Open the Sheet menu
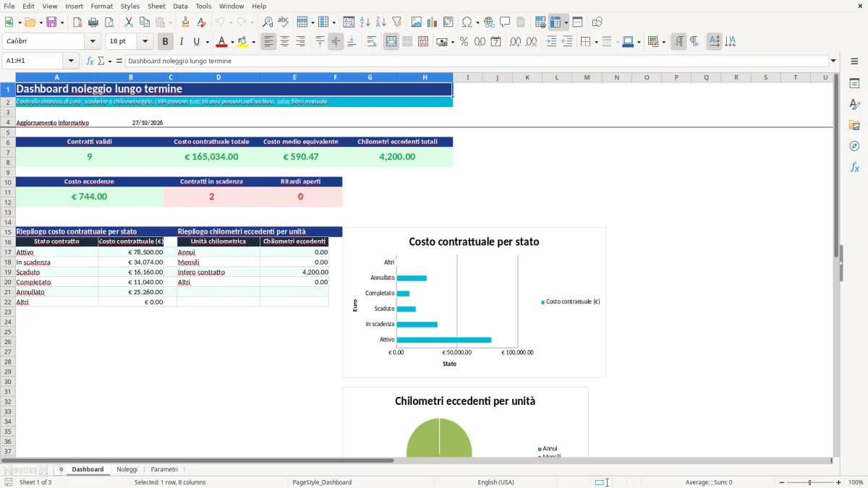Screen dimensions: 868x488 [156, 6]
